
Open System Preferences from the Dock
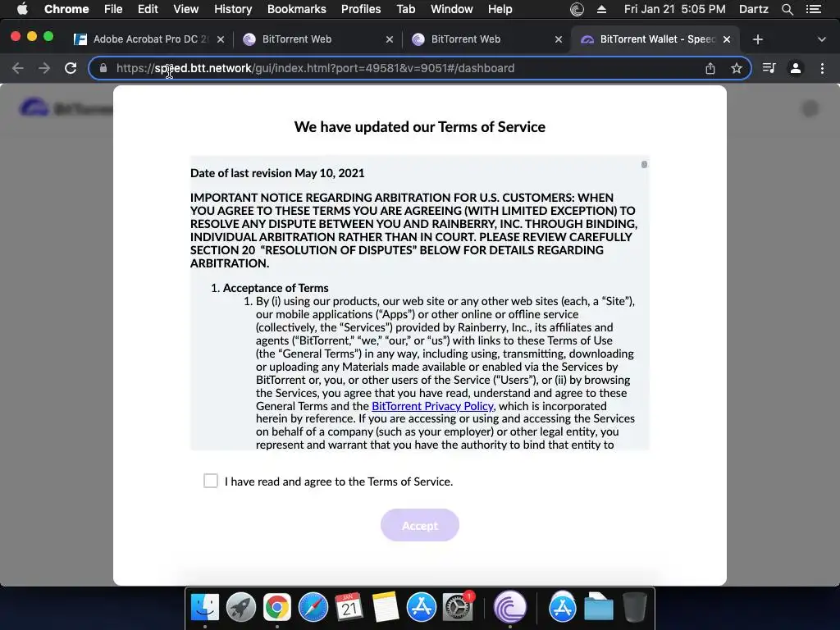coord(458,608)
